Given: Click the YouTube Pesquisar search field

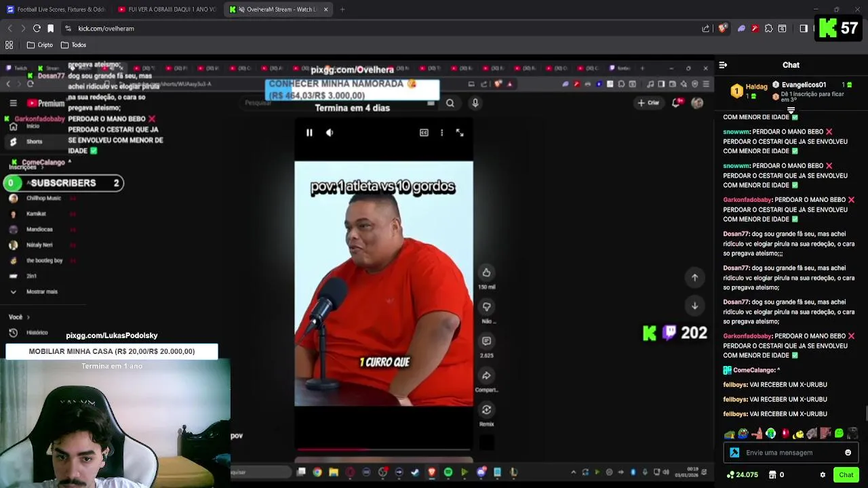Looking at the screenshot, I should [x=339, y=103].
